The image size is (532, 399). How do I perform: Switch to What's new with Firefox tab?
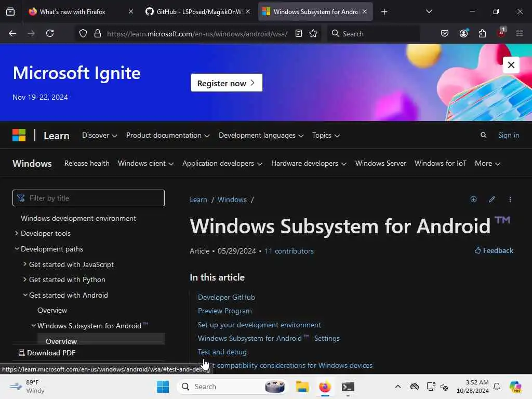pyautogui.click(x=72, y=12)
